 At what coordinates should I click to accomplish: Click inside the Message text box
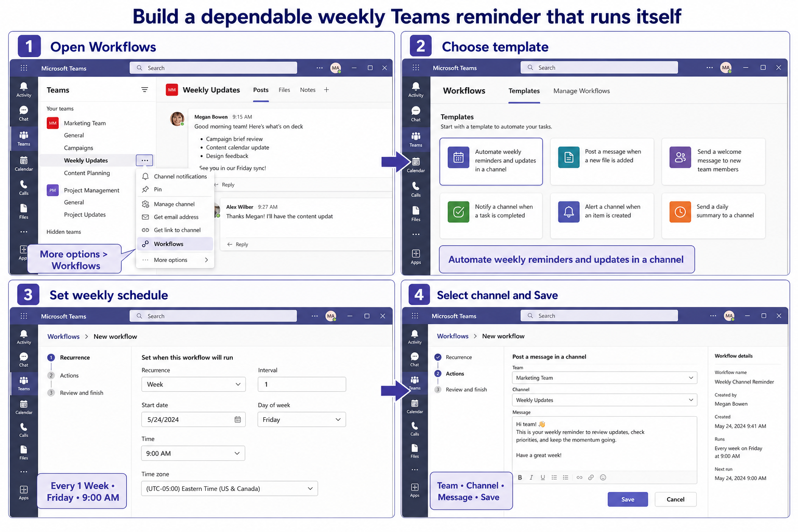(605, 443)
